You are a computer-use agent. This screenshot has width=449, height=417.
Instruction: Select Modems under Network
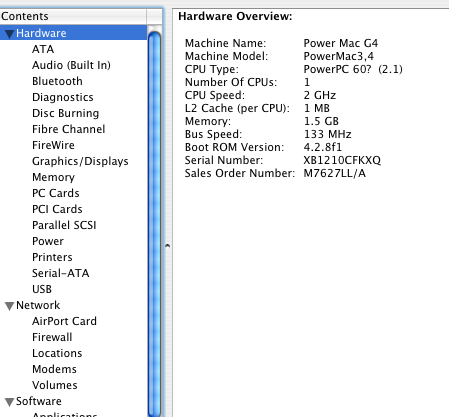click(x=54, y=369)
